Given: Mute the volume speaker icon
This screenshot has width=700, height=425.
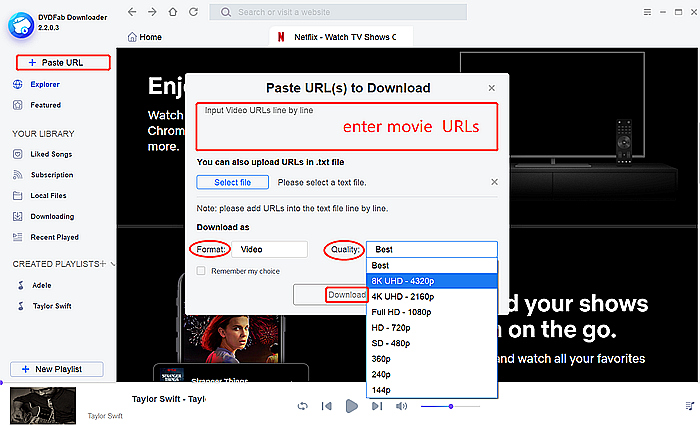Looking at the screenshot, I should 401,406.
